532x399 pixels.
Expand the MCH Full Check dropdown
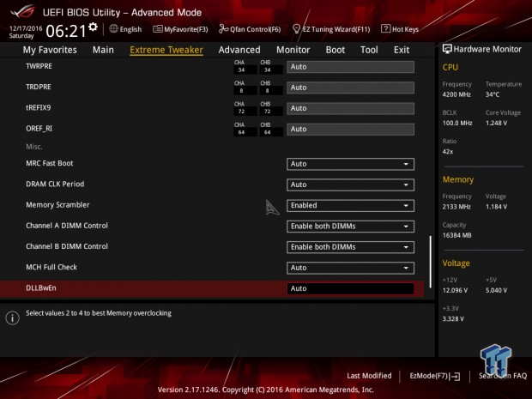(350, 268)
